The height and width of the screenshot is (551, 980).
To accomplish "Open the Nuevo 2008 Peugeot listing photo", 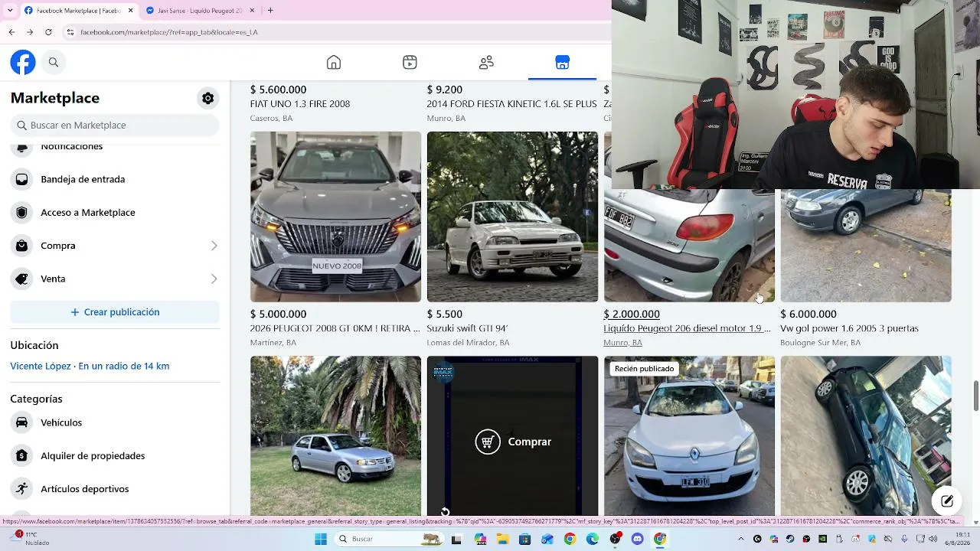I will pos(335,217).
